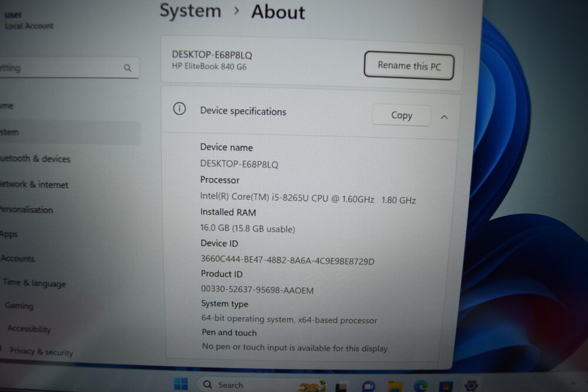Click the taskbar search highlight cheetah image
The width and height of the screenshot is (588, 392).
pyautogui.click(x=312, y=386)
